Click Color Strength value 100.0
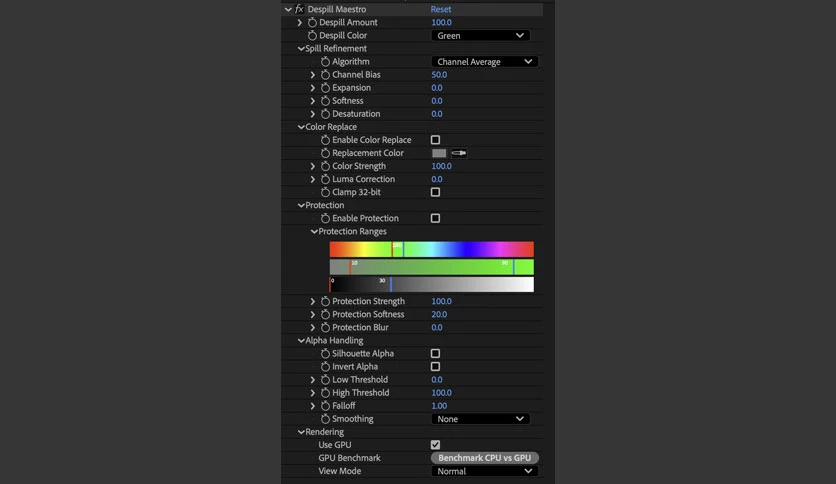 pyautogui.click(x=441, y=166)
